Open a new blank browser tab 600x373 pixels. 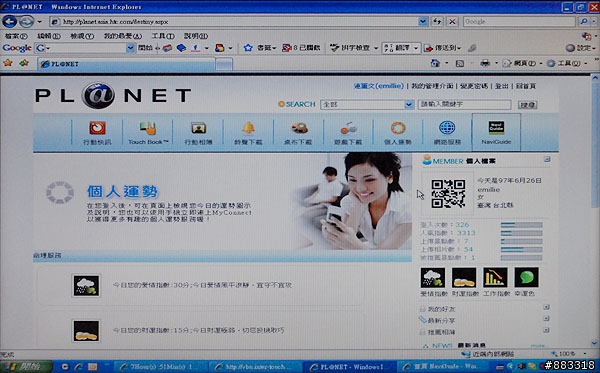[x=224, y=64]
